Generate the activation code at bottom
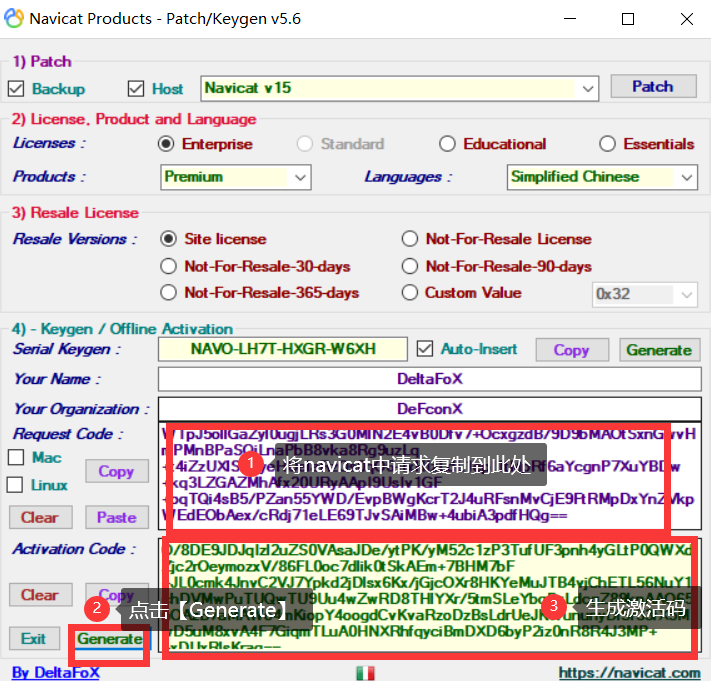Screen dimensions: 711x681 [109, 638]
